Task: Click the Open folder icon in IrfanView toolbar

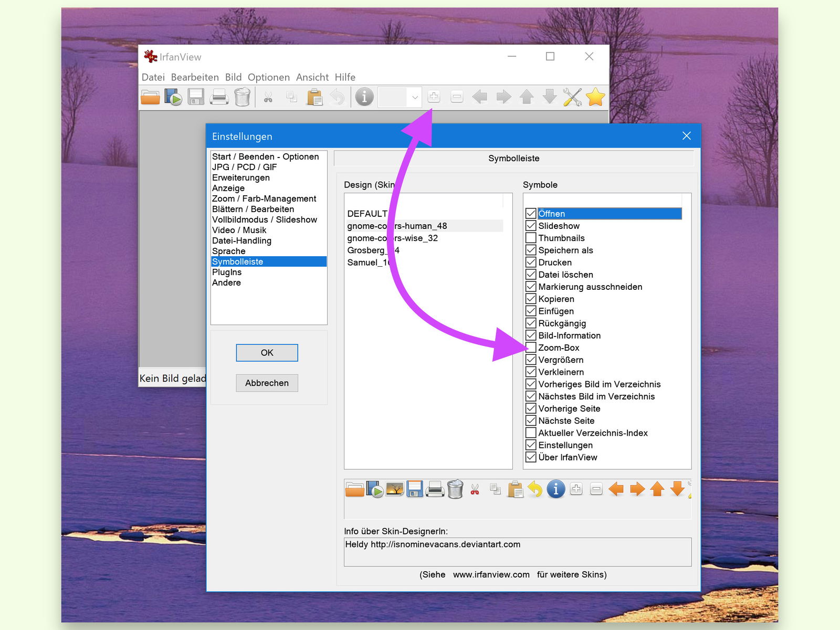Action: 151,97
